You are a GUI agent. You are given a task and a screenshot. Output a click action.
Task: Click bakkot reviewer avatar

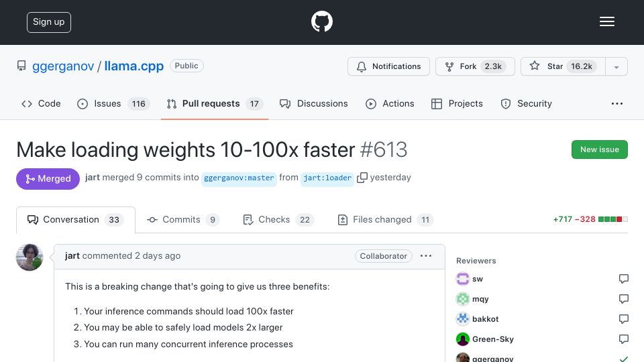pos(463,319)
